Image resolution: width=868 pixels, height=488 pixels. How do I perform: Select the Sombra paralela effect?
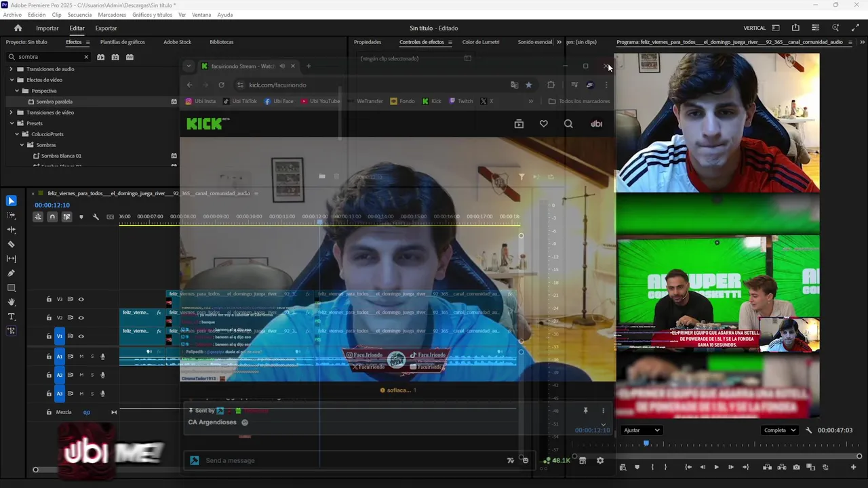(54, 102)
